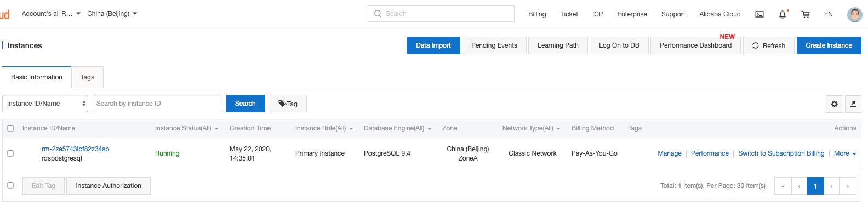Open the Enterprise menu
The width and height of the screenshot is (868, 211).
click(632, 14)
